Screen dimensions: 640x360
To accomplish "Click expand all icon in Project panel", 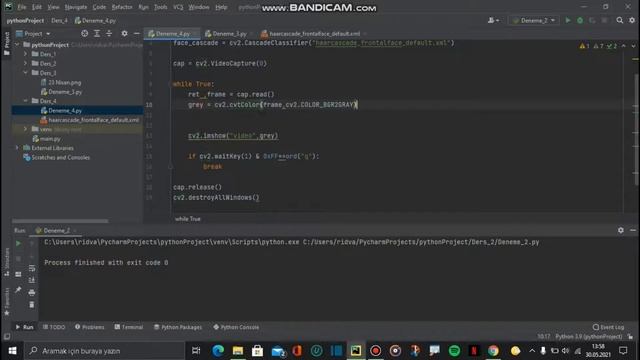I will pyautogui.click(x=97, y=33).
